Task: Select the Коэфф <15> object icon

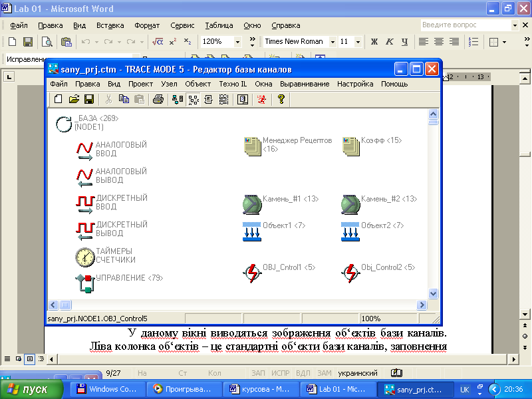Action: (x=351, y=146)
